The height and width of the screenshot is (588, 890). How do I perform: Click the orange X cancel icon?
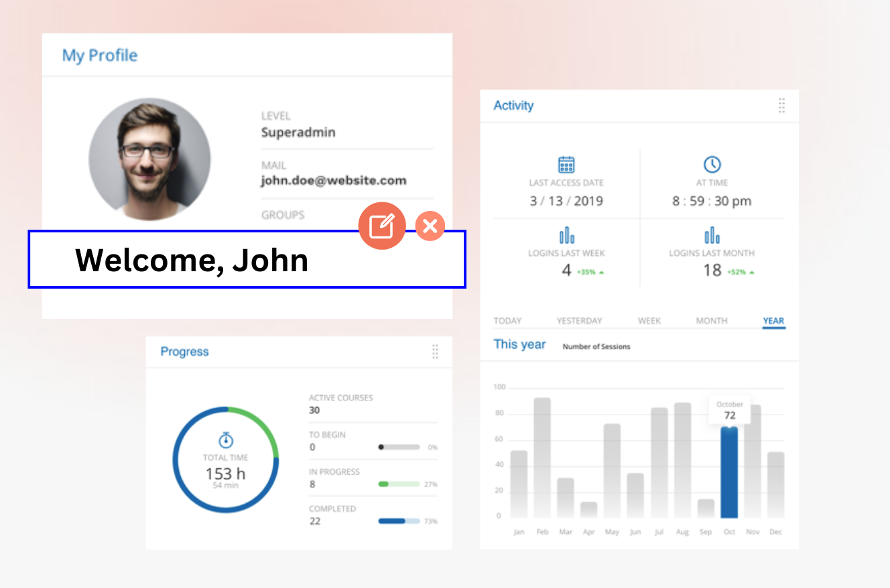pos(430,226)
